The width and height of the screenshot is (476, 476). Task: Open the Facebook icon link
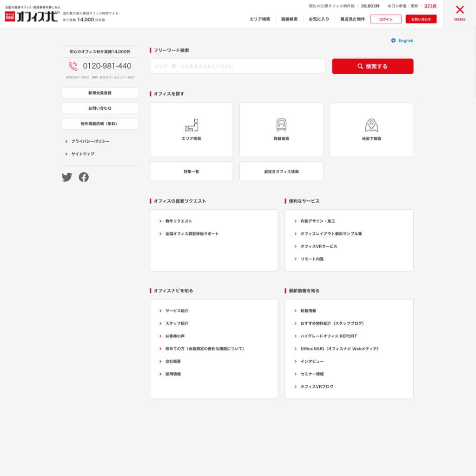pos(84,177)
